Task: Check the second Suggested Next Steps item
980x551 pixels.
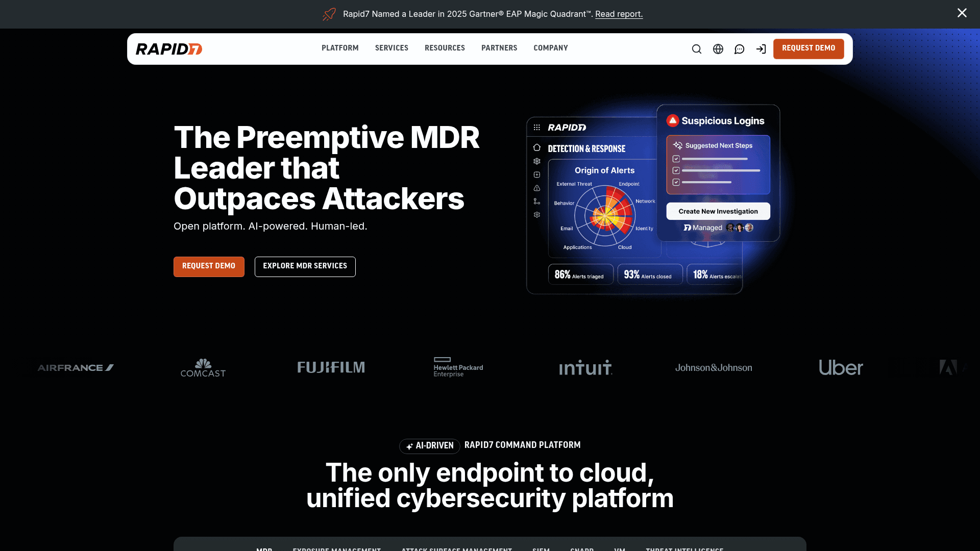Action: [x=676, y=170]
